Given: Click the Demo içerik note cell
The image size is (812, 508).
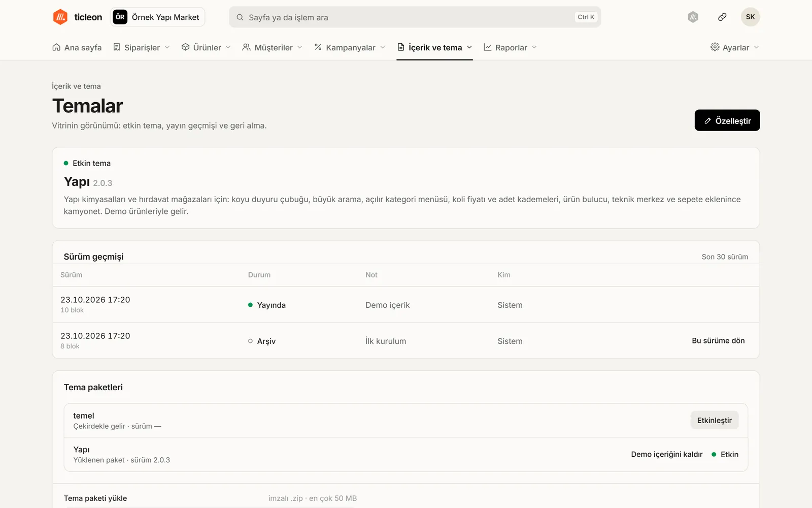Looking at the screenshot, I should pos(387,305).
